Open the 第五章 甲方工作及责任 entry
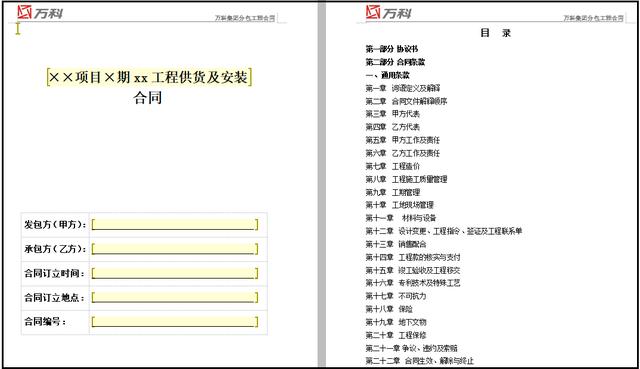This screenshot has height=369, width=640. pyautogui.click(x=403, y=140)
